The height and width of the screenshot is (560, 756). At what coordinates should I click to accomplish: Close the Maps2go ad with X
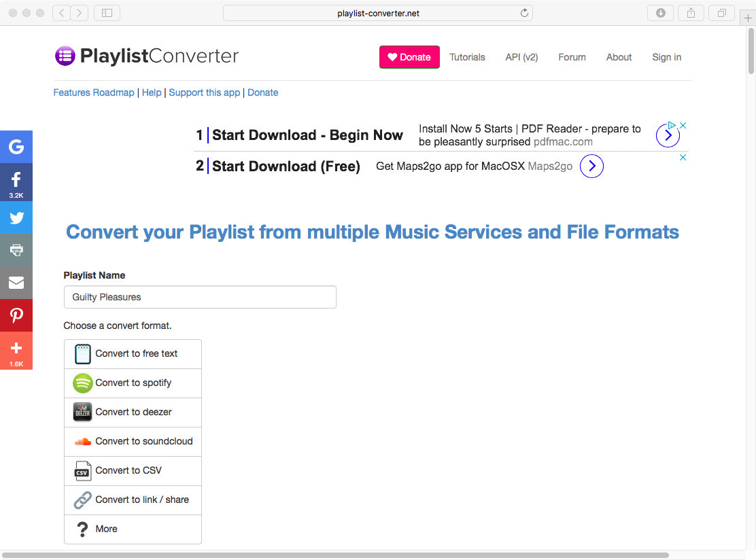click(x=683, y=157)
